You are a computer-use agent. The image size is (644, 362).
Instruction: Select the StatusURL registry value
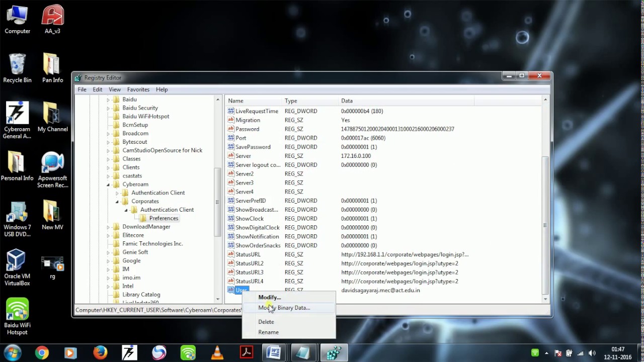(248, 254)
